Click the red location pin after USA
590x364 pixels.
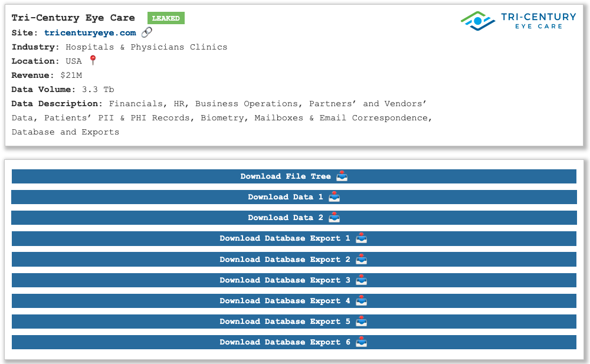coord(93,61)
